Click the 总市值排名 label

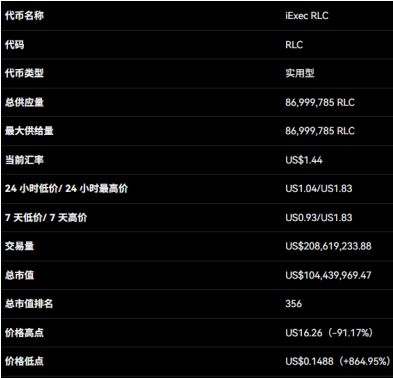point(29,304)
